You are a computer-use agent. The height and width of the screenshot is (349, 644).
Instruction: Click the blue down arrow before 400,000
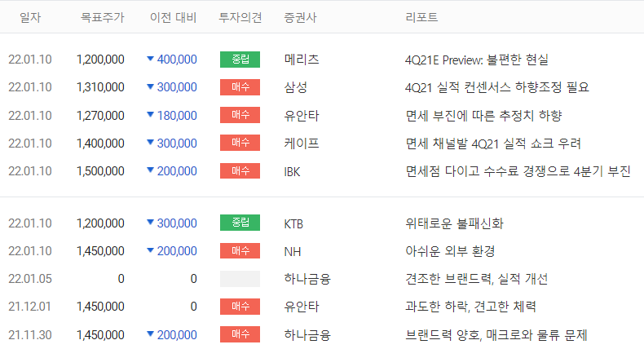(150, 59)
